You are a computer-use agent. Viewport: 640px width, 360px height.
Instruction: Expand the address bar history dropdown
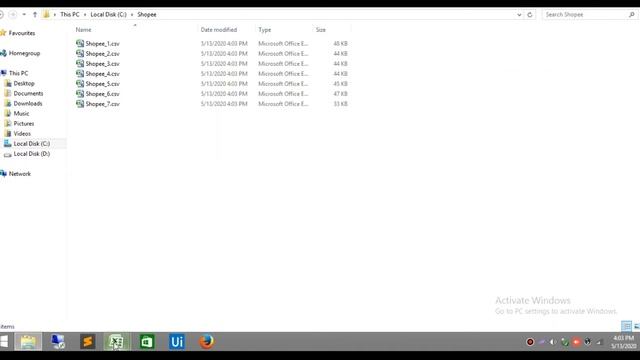click(519, 15)
